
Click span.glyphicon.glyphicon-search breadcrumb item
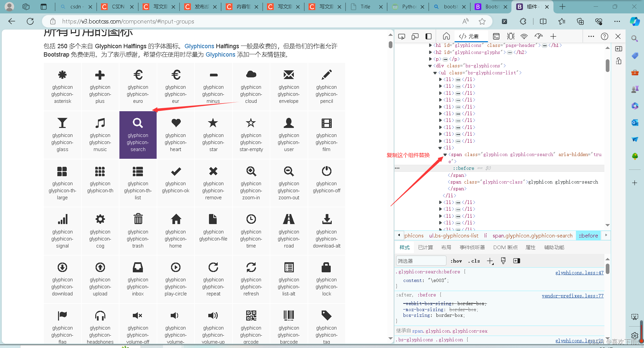[532, 235]
